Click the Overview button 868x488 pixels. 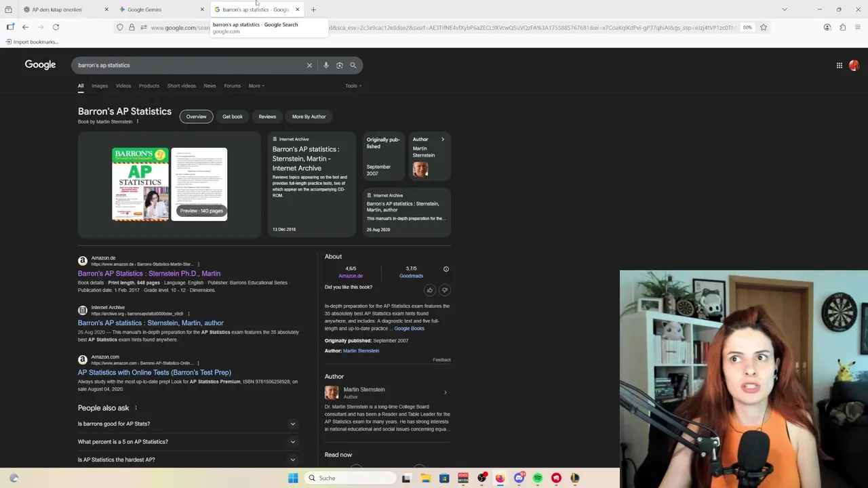coord(196,117)
